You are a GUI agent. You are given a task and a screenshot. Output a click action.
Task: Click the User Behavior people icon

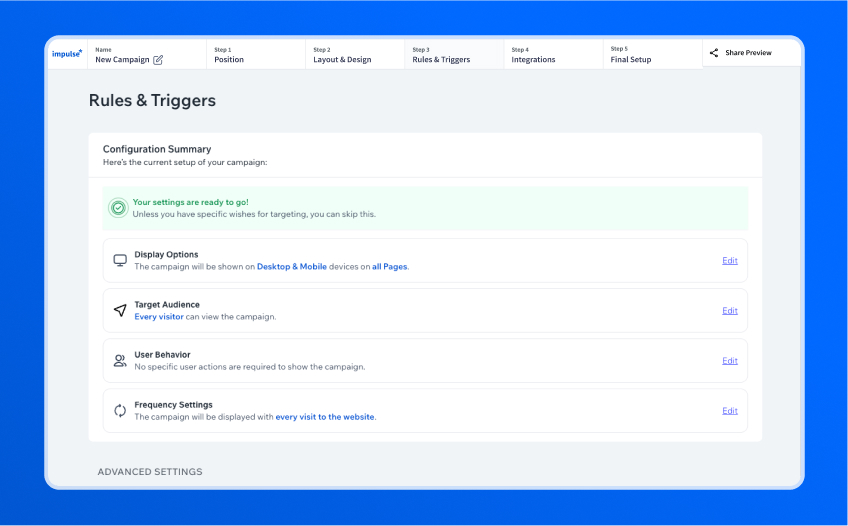(x=120, y=361)
